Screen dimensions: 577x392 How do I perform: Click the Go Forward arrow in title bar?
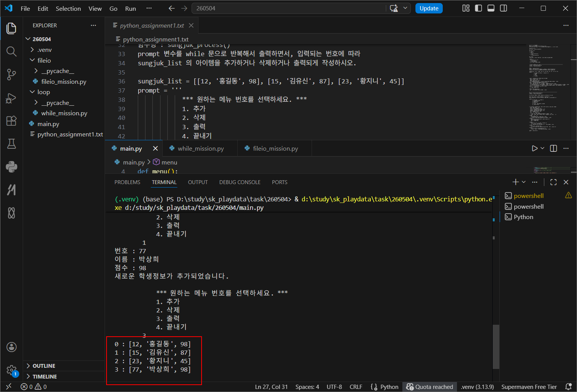pos(184,8)
